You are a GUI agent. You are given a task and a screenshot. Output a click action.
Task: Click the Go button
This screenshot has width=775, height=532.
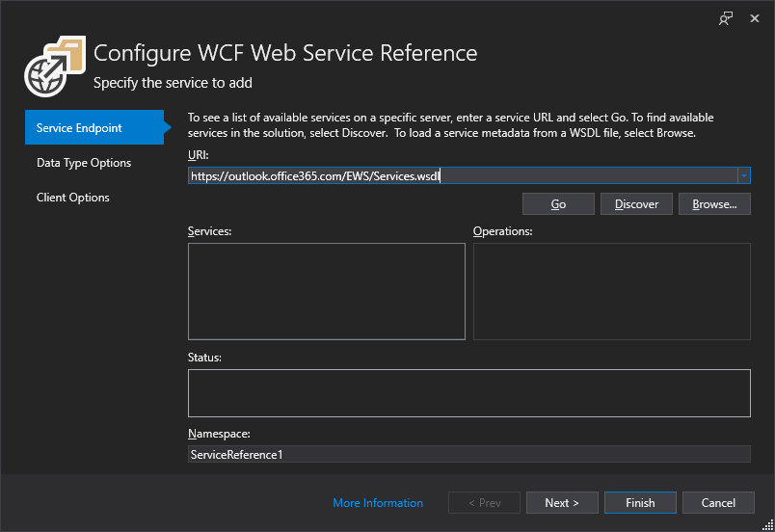pos(558,204)
